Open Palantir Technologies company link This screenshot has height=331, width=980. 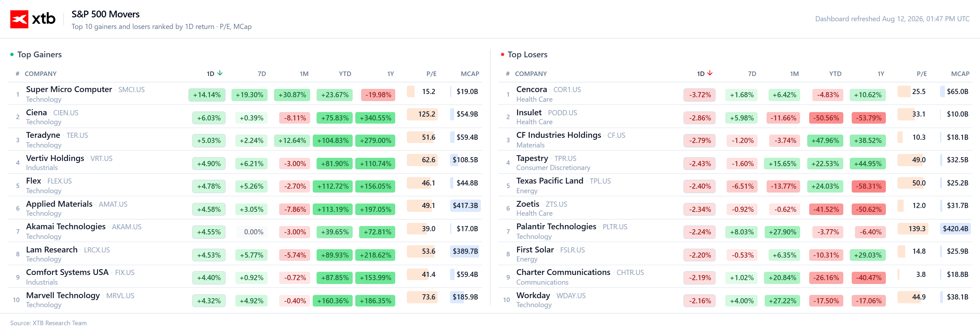pyautogui.click(x=556, y=226)
